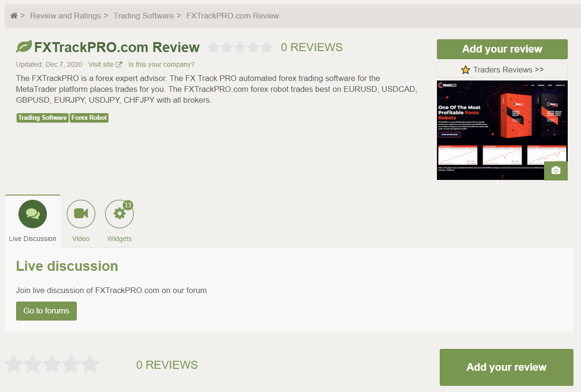Click the "Is this your company?" link
This screenshot has width=581, height=392.
click(161, 65)
